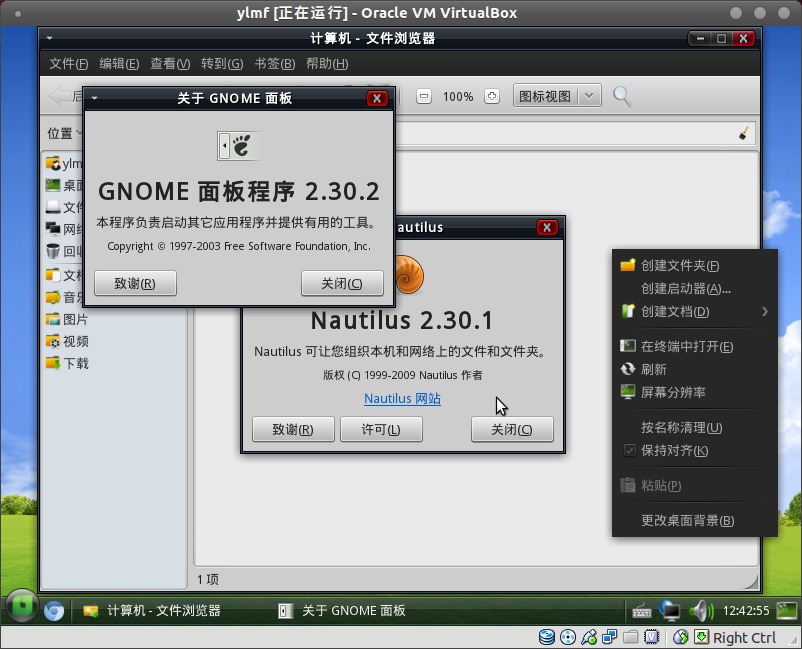Open the ylmf home folder in sidebar
This screenshot has width=802, height=649.
click(63, 164)
